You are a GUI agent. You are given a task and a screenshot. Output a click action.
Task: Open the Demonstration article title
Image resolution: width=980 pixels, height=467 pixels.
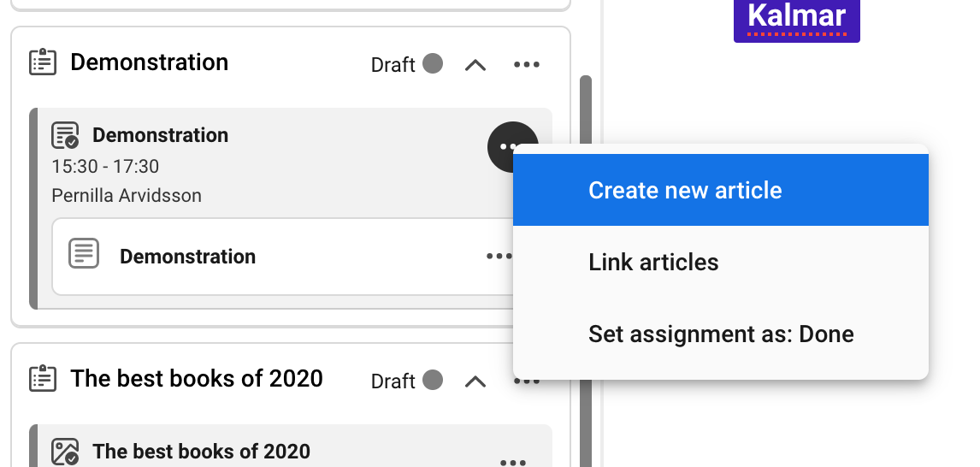pyautogui.click(x=187, y=257)
